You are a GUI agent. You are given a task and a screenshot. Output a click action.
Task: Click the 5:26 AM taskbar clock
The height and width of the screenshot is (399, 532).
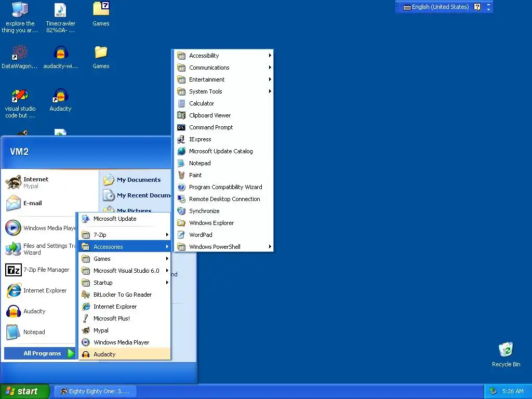point(513,391)
